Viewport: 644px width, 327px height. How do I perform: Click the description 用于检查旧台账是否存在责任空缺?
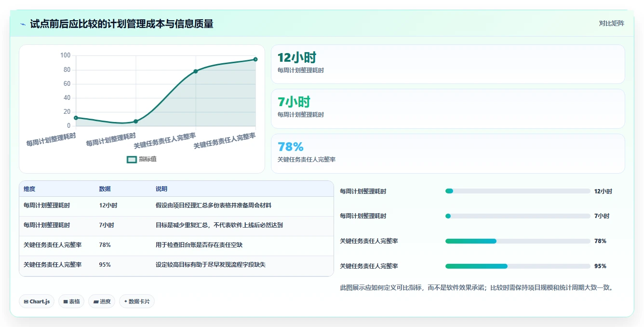point(199,245)
